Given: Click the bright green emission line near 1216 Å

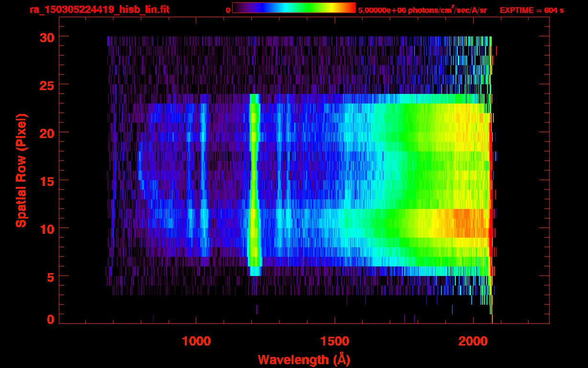Looking at the screenshot, I should 255,184.
